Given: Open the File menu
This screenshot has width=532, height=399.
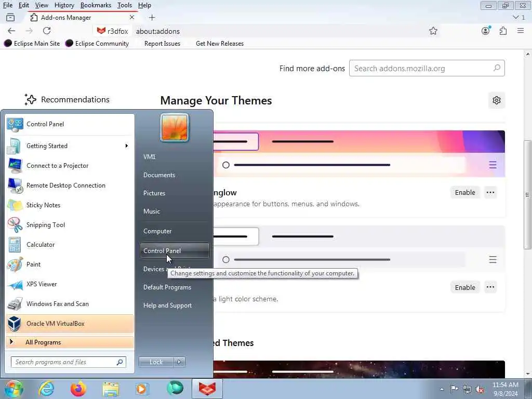Looking at the screenshot, I should [x=7, y=5].
